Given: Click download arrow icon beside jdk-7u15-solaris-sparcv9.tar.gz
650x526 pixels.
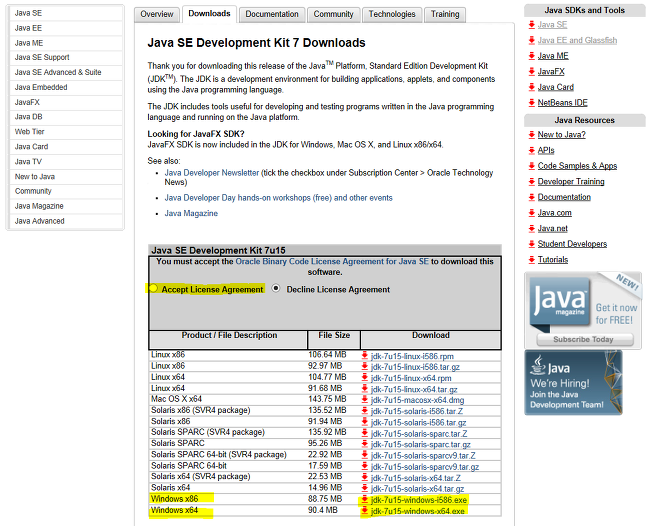Looking at the screenshot, I should [364, 466].
